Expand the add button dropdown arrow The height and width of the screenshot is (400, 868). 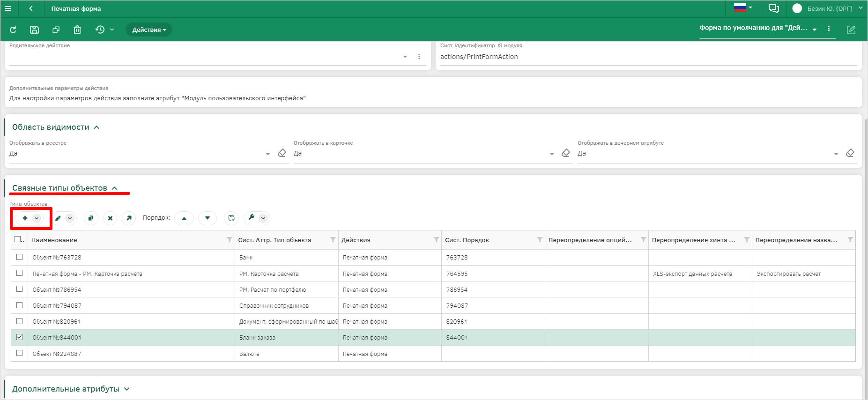[37, 218]
